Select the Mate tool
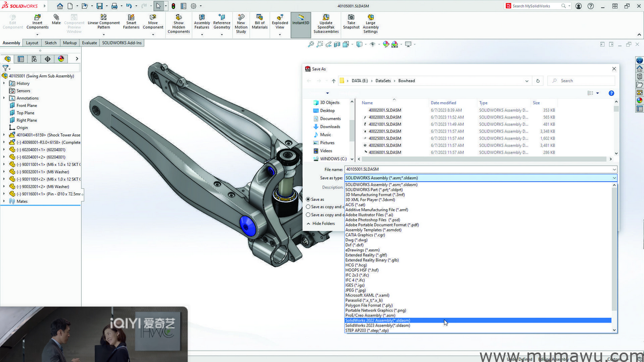644x362 pixels. click(x=56, y=20)
